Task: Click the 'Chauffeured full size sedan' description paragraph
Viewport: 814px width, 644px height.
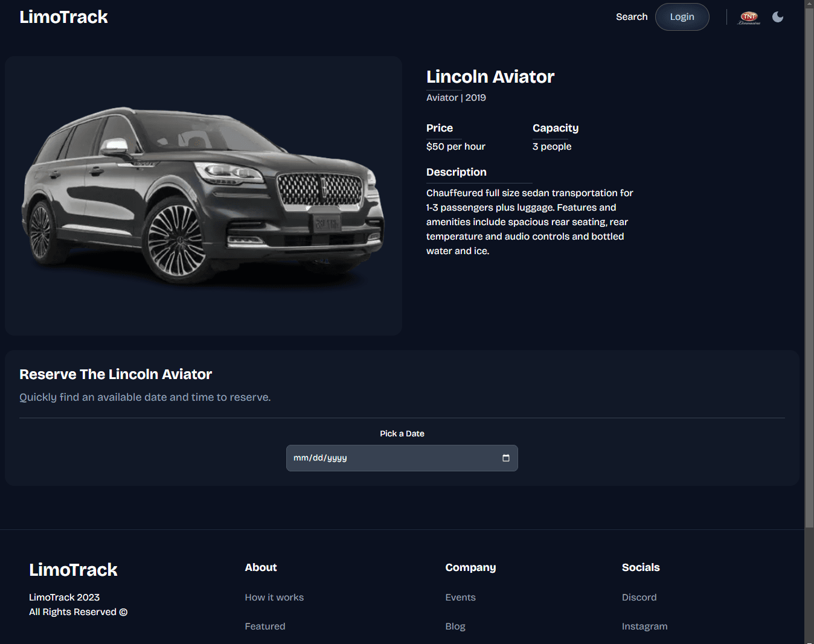Action: [x=530, y=222]
